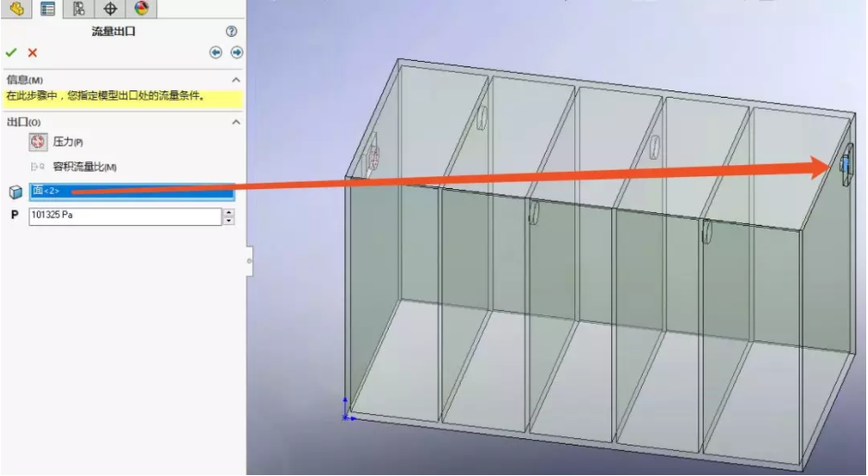Click the face selection cube icon
The width and height of the screenshot is (868, 476).
[x=16, y=192]
